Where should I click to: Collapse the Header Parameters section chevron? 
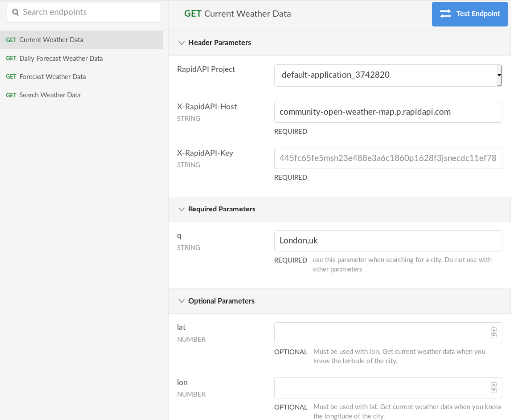181,43
